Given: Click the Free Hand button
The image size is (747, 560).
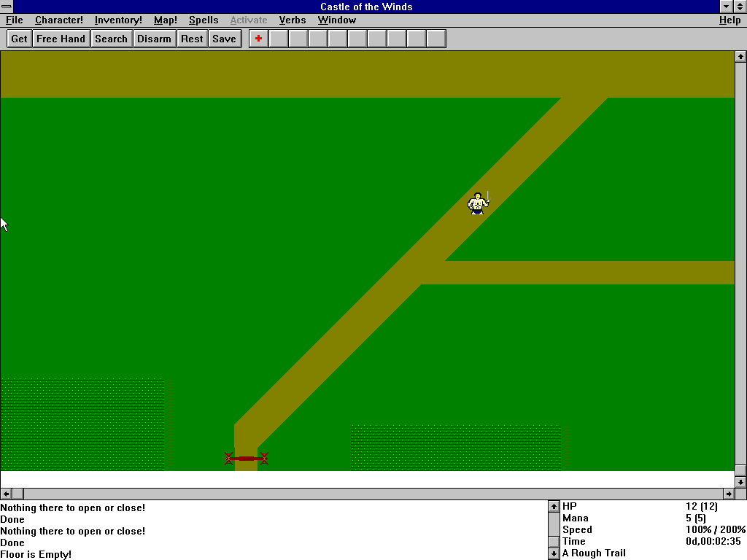Looking at the screenshot, I should point(61,39).
